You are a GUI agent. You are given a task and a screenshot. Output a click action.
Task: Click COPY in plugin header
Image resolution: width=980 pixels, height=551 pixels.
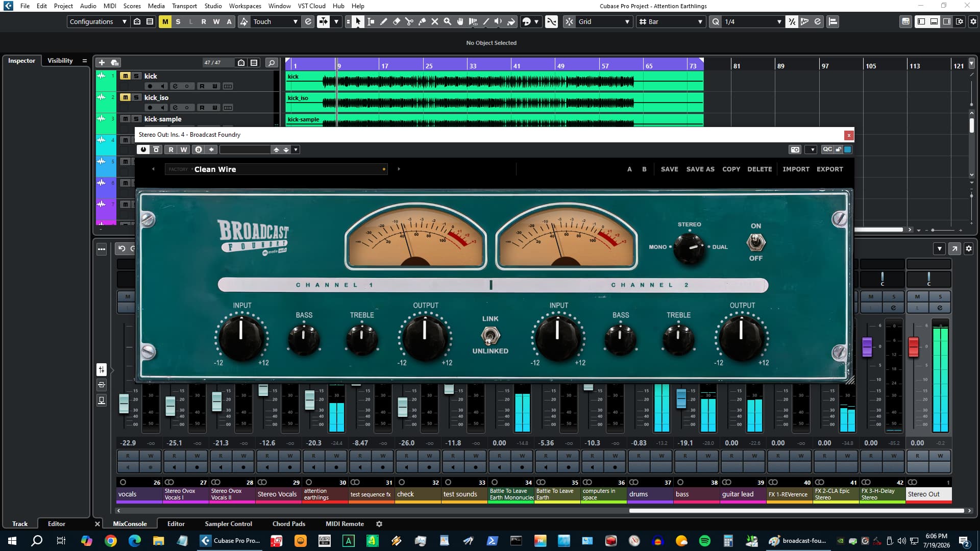pyautogui.click(x=731, y=169)
